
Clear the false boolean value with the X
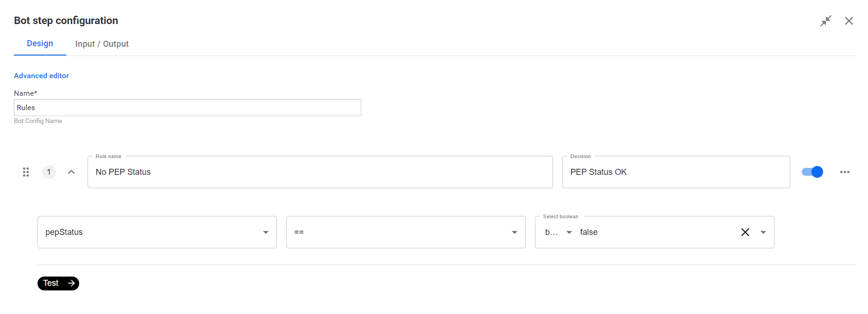pos(745,232)
